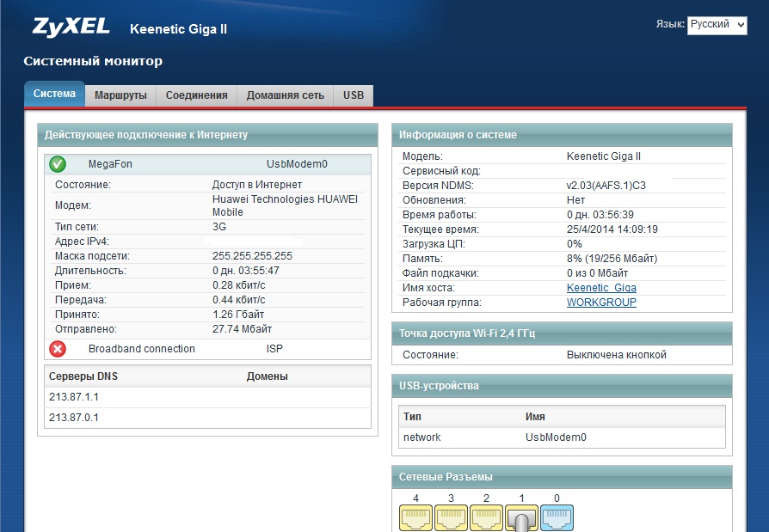Click DNS server 213.87.0.1
The width and height of the screenshot is (769, 532).
[74, 418]
